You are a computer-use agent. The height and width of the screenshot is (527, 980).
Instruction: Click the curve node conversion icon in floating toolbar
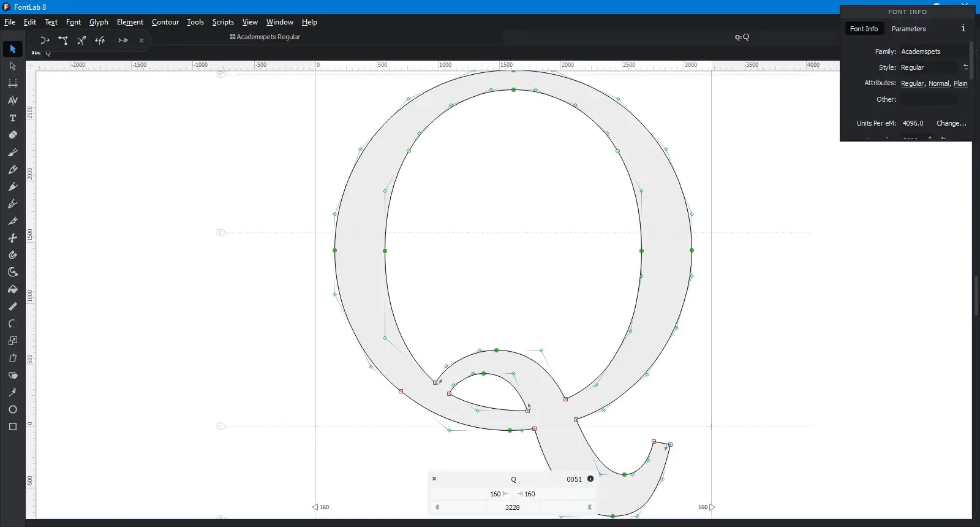(x=63, y=40)
